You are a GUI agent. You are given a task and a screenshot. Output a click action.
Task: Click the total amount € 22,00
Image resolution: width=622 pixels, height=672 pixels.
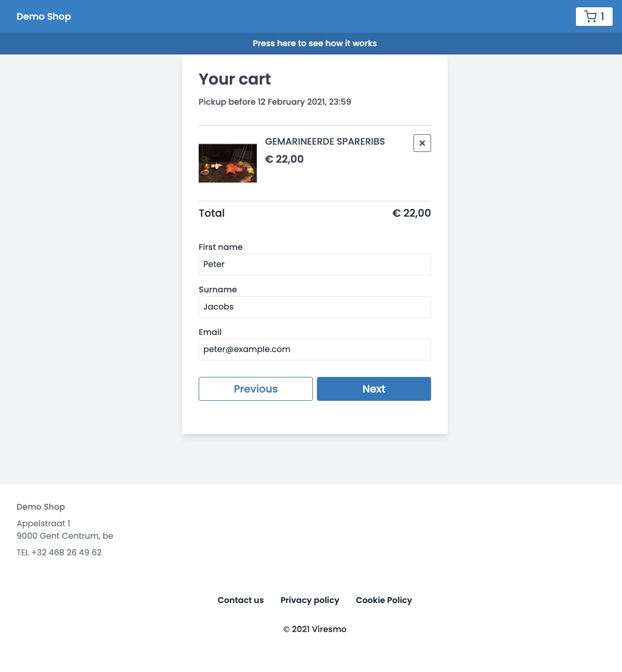[411, 213]
